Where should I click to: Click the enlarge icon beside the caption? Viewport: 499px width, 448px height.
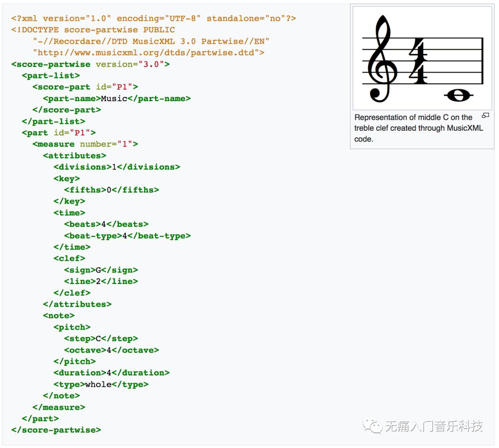(485, 115)
